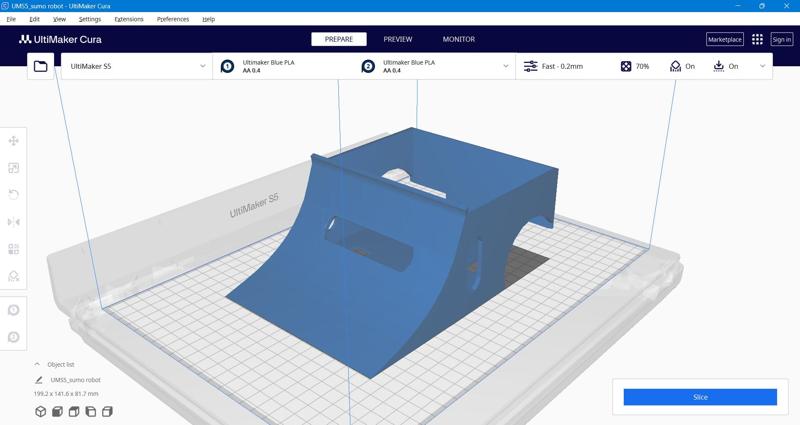Switch to left side view icon
Image resolution: width=800 pixels, height=425 pixels.
[91, 411]
